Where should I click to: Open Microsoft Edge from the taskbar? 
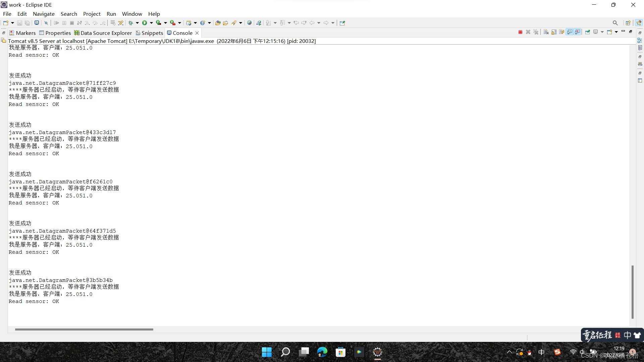(x=322, y=352)
